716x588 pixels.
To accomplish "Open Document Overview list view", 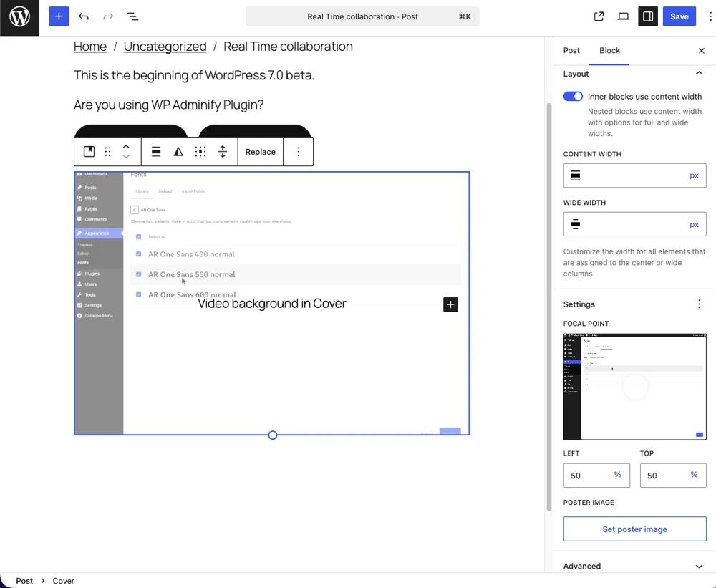I will pos(132,16).
